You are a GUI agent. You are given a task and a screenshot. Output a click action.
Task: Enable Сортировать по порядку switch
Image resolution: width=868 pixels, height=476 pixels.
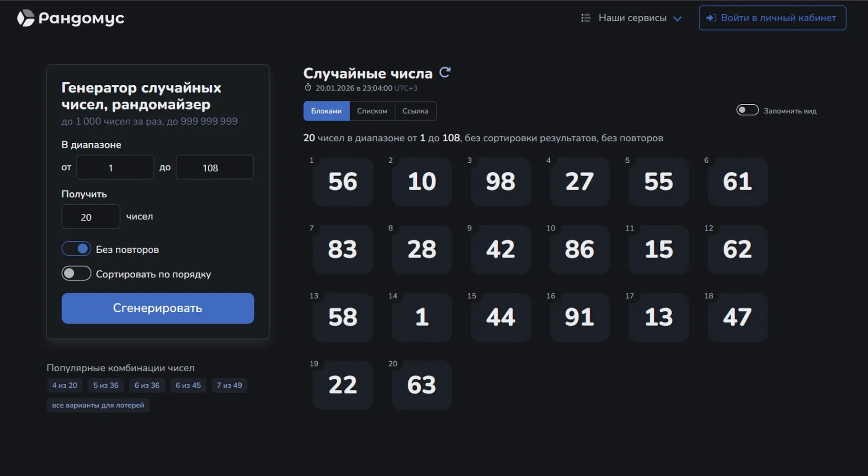click(x=76, y=273)
